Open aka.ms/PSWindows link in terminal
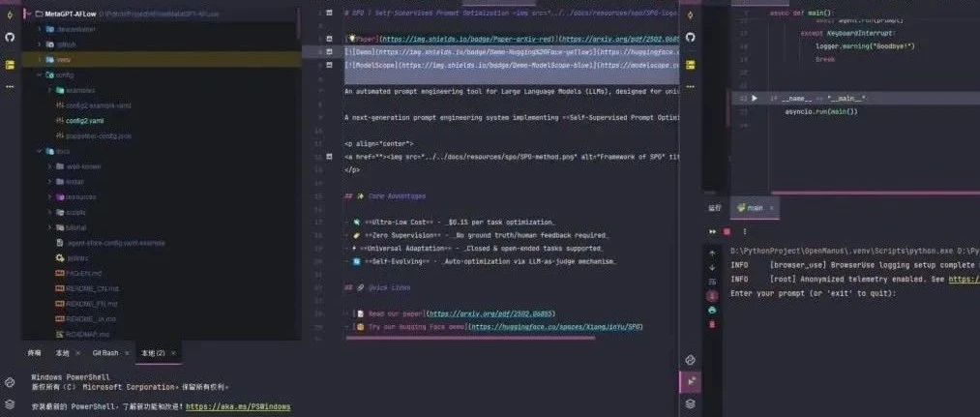 (x=238, y=406)
